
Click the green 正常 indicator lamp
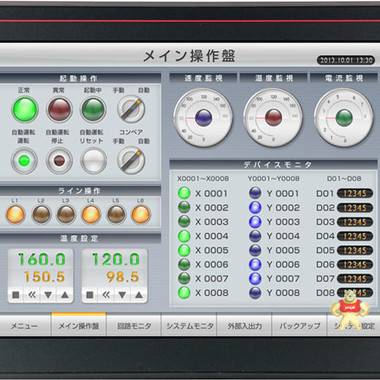click(25, 109)
